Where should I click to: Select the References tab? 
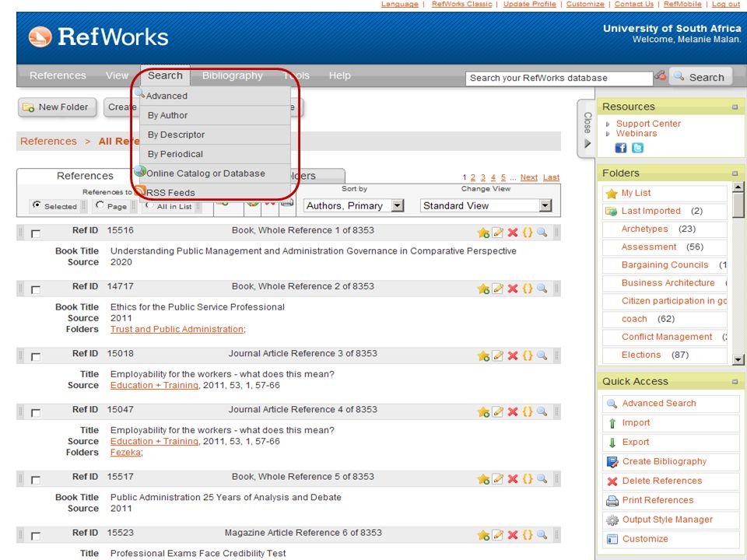point(85,176)
